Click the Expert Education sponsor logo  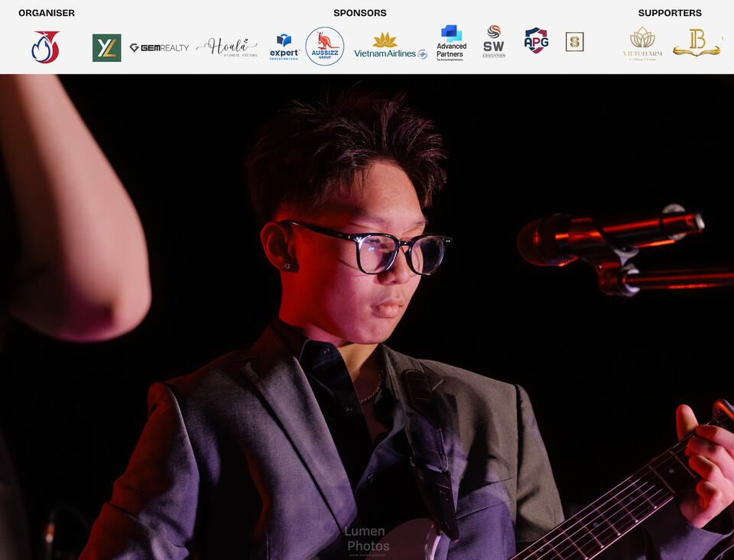coord(284,47)
